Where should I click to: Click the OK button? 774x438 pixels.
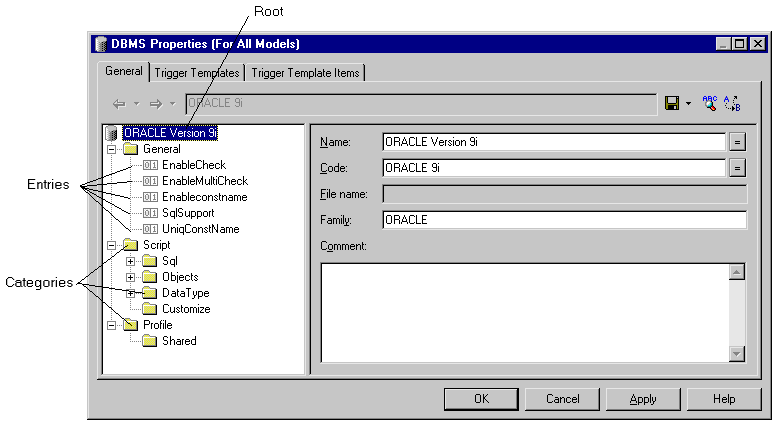click(481, 399)
